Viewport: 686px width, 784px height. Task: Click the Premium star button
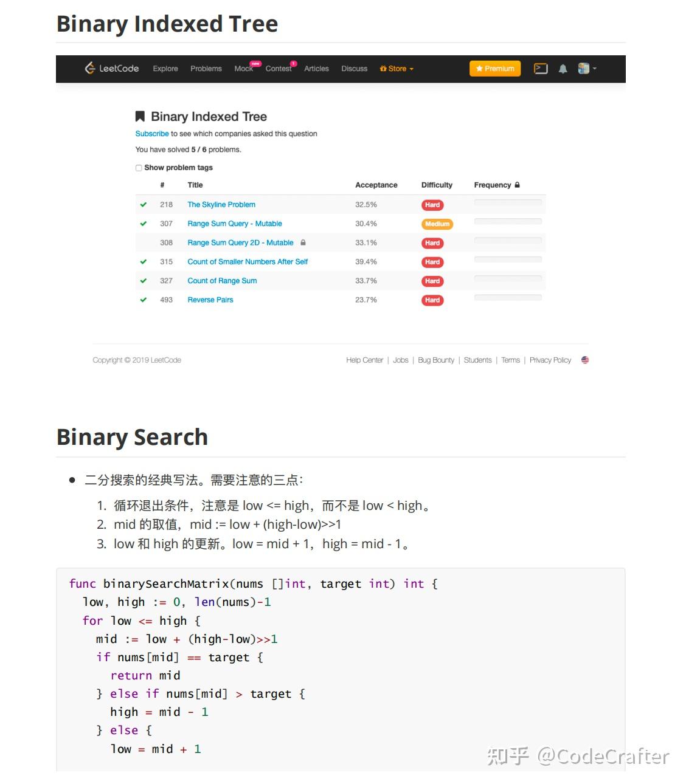tap(494, 68)
